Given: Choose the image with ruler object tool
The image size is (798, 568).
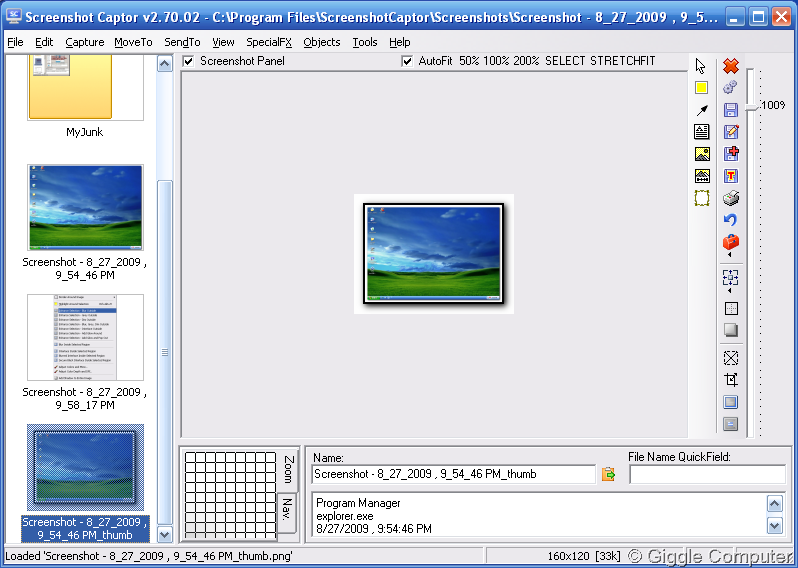Looking at the screenshot, I should click(702, 176).
